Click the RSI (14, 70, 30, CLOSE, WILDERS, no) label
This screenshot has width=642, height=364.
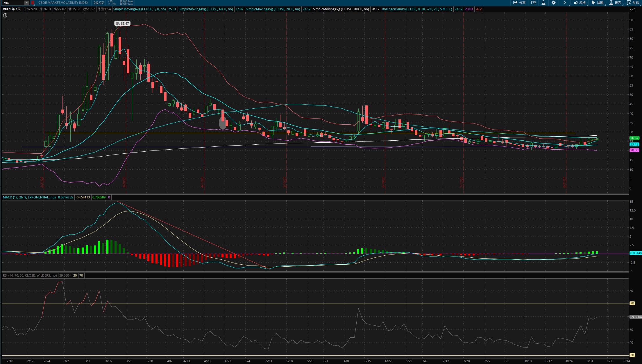tap(30, 275)
